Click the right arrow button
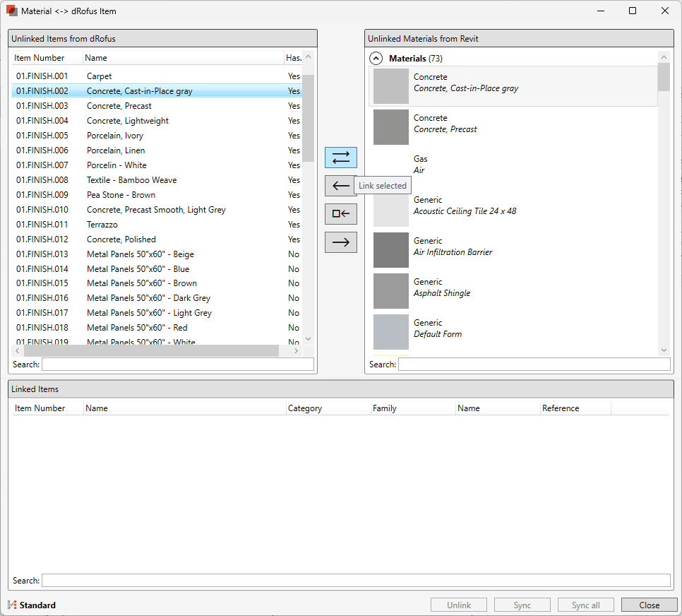Viewport: 682px width, 616px height. [340, 242]
